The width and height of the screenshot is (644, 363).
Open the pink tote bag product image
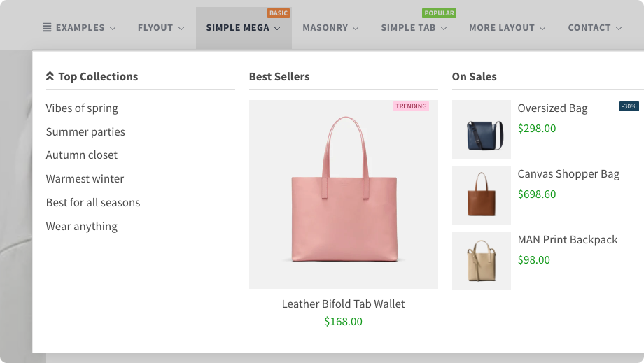pyautogui.click(x=343, y=194)
